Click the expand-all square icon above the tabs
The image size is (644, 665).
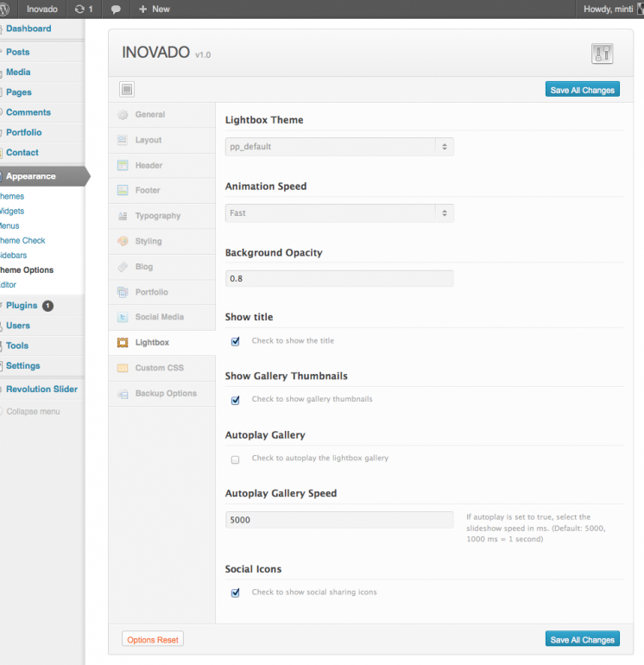(x=127, y=89)
